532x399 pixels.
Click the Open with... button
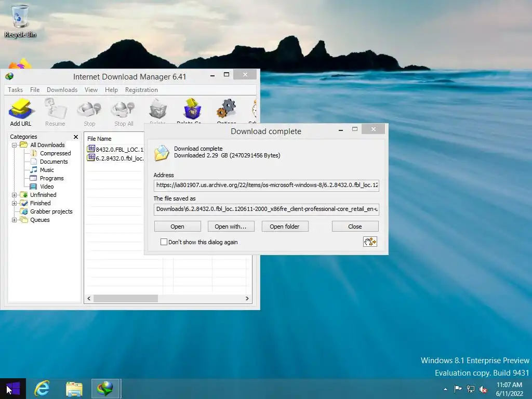tap(231, 227)
